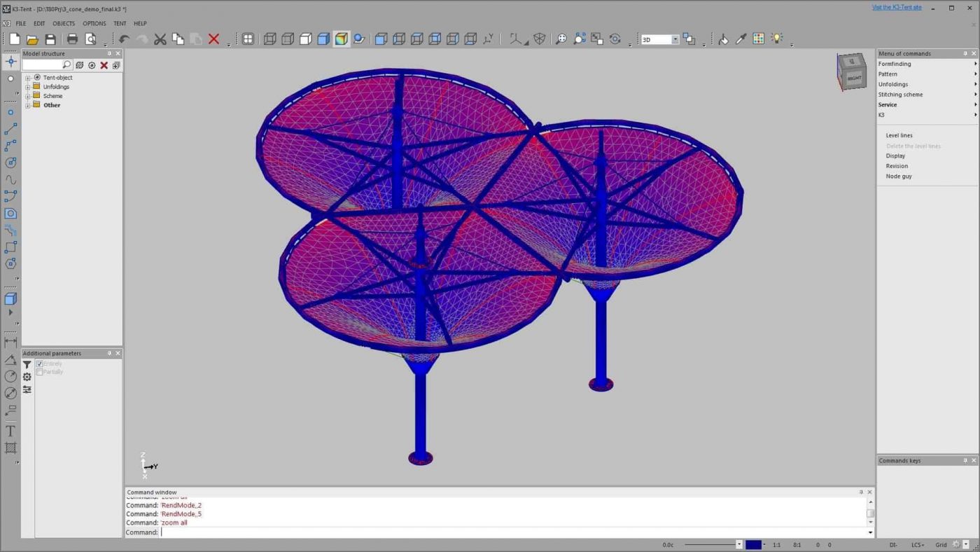This screenshot has width=980, height=552.
Task: Click the Print icon in toolbar
Action: coord(72,39)
